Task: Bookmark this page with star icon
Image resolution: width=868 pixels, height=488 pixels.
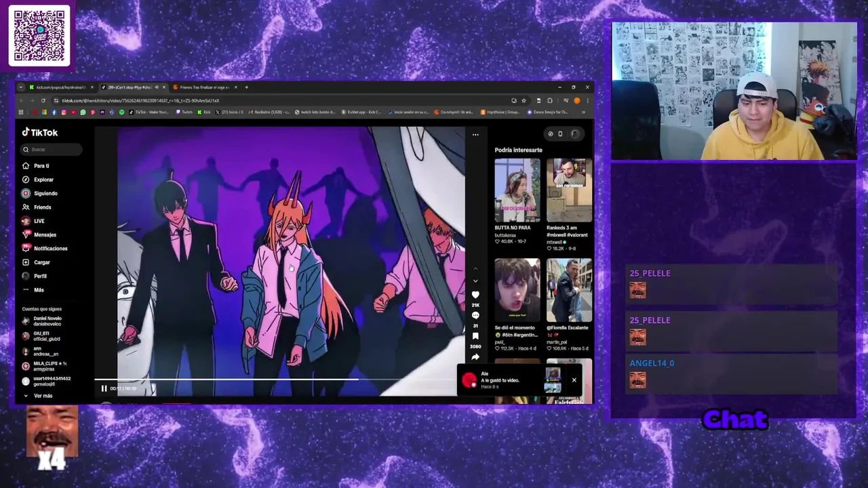Action: pyautogui.click(x=524, y=101)
